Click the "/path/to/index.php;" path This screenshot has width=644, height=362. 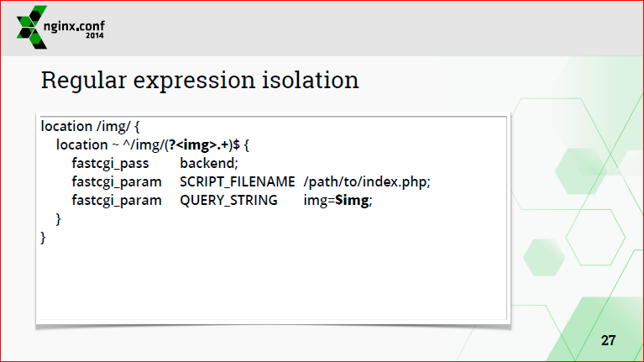pyautogui.click(x=367, y=182)
